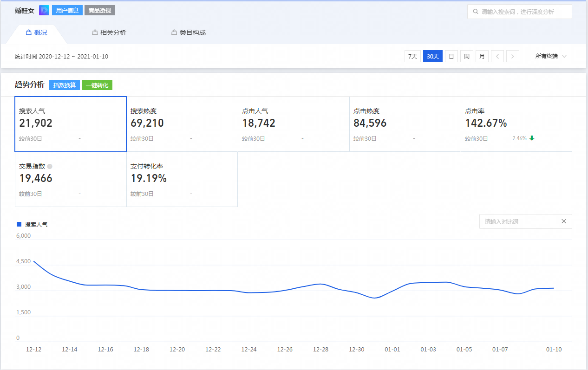The image size is (588, 370).
Task: Select the 日 time granularity
Action: (451, 56)
